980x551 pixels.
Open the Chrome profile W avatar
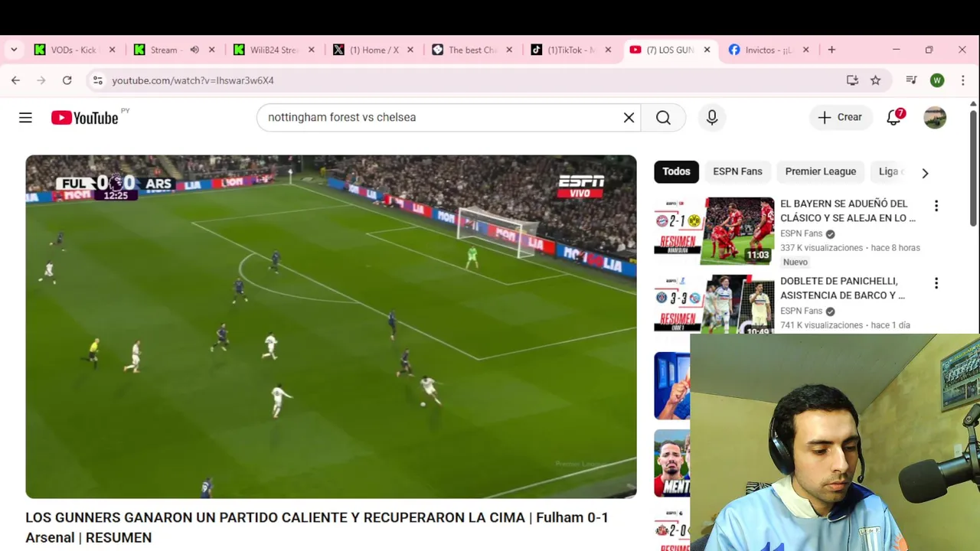[x=937, y=80]
